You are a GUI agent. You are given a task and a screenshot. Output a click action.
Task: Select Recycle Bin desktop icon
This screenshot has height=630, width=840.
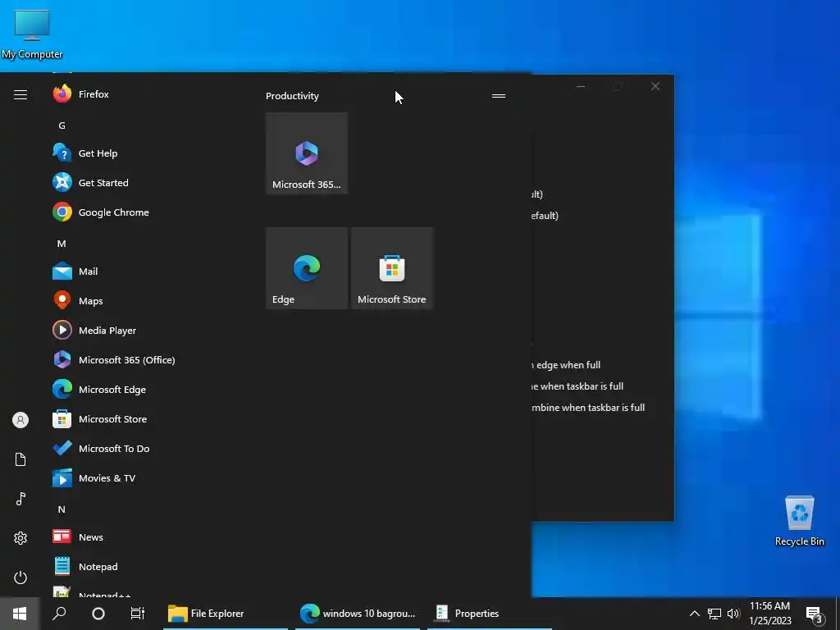pos(799,521)
